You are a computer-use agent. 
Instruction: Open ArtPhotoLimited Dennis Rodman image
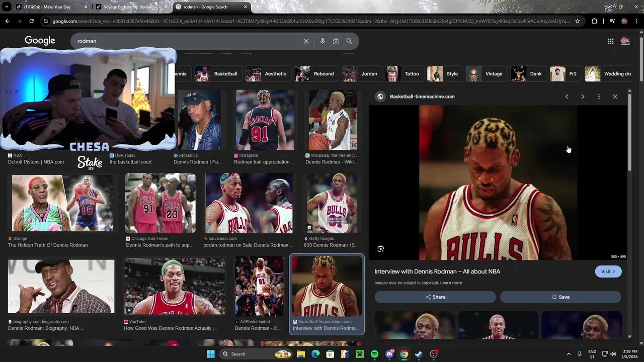(259, 287)
